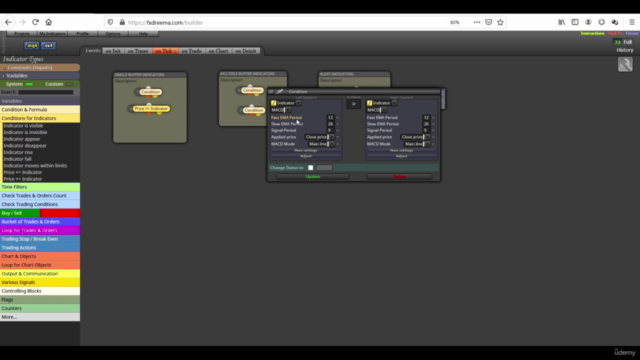Edit left Fast EMA Period value 12
The width and height of the screenshot is (640, 360).
point(330,118)
